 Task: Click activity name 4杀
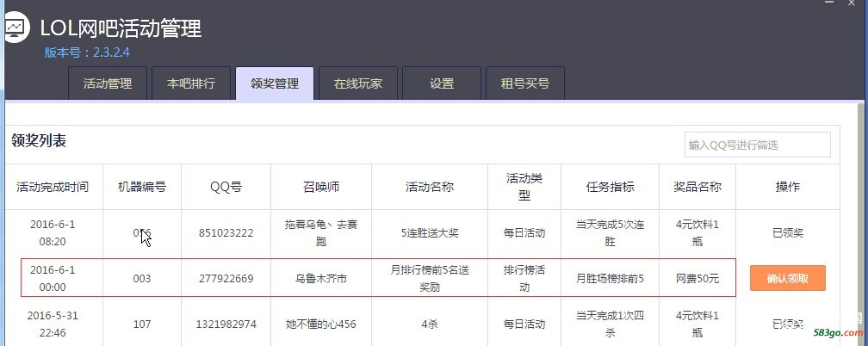[x=430, y=324]
